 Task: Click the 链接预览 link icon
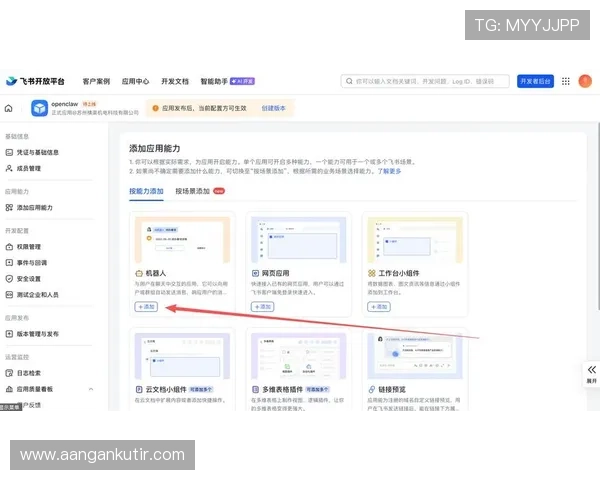tap(372, 389)
